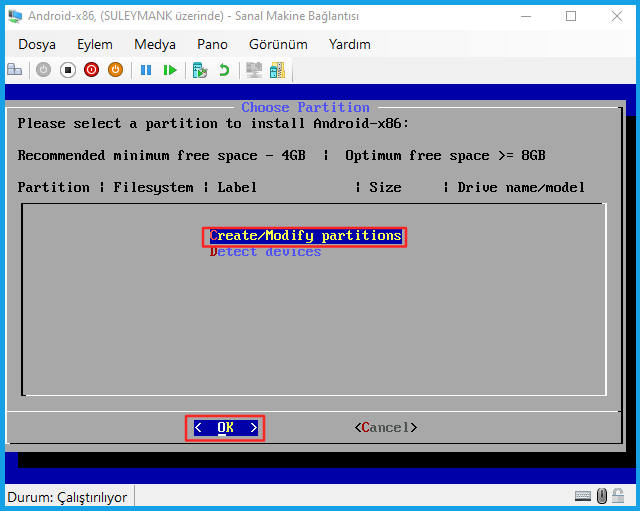This screenshot has width=640, height=511.
Task: Click the 'Filesystem' column header
Action: pyautogui.click(x=153, y=188)
